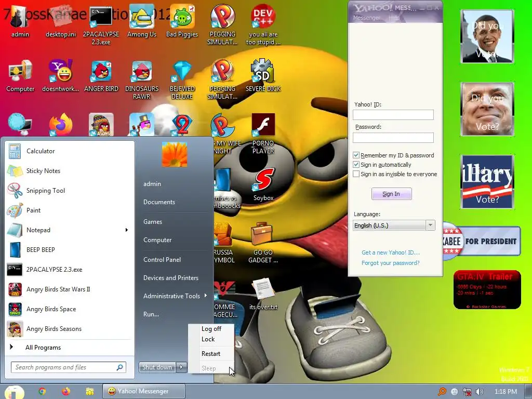Launch BEJEWED DELUXE from the desktop

[182, 79]
